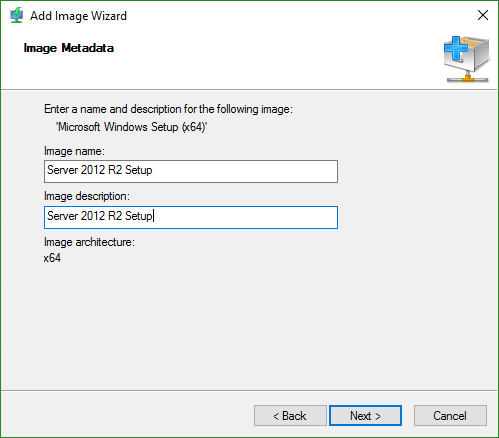Click the 'Image architecture:' label

(89, 242)
